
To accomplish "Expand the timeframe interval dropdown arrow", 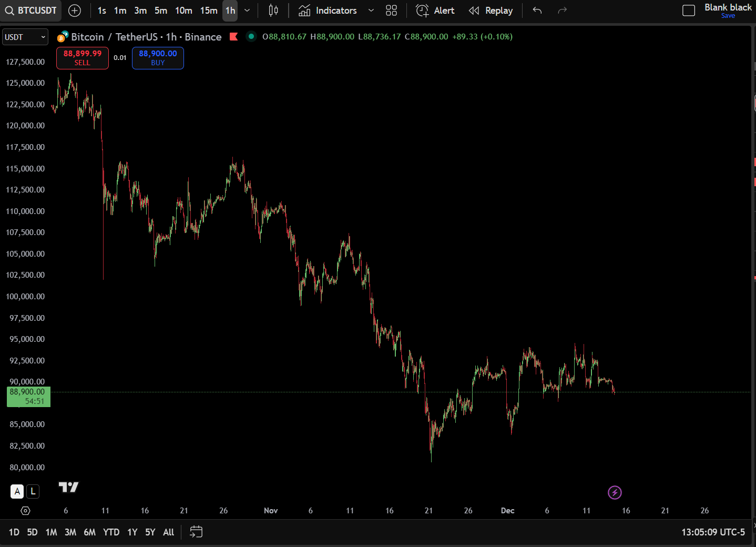I will tap(247, 11).
